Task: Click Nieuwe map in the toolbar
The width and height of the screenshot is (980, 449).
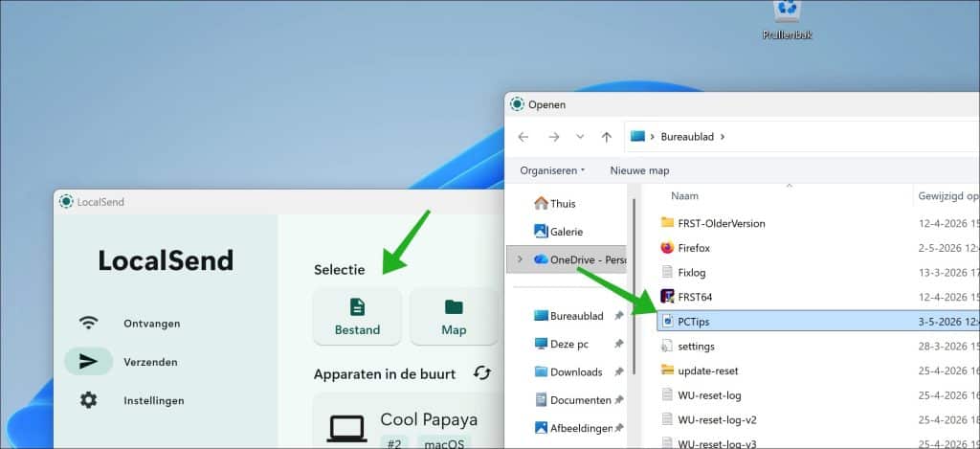Action: pos(639,170)
